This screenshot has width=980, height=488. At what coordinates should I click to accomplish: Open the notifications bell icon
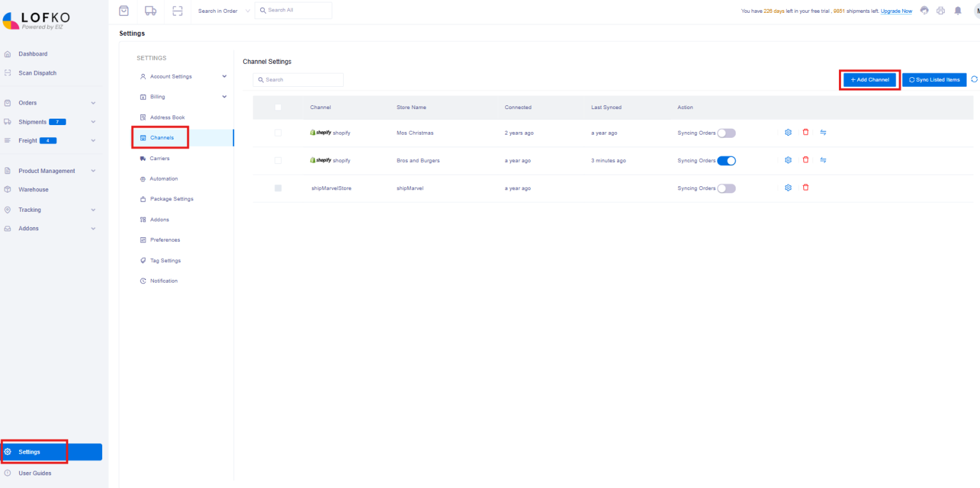coord(957,10)
